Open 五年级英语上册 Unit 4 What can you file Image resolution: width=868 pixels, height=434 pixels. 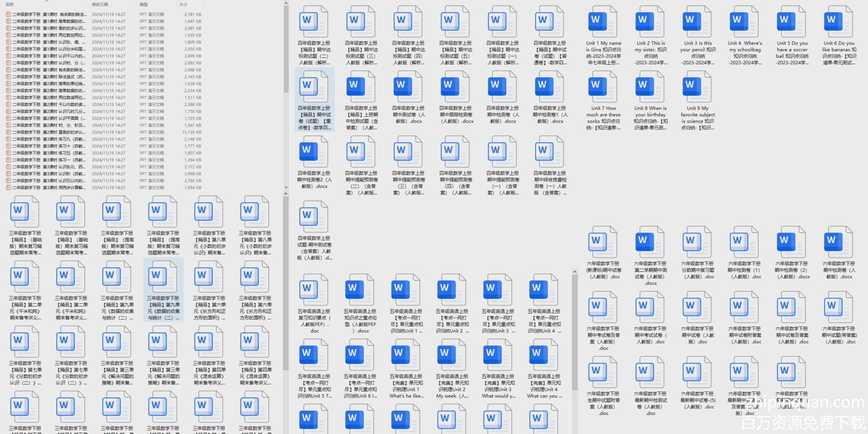click(544, 369)
